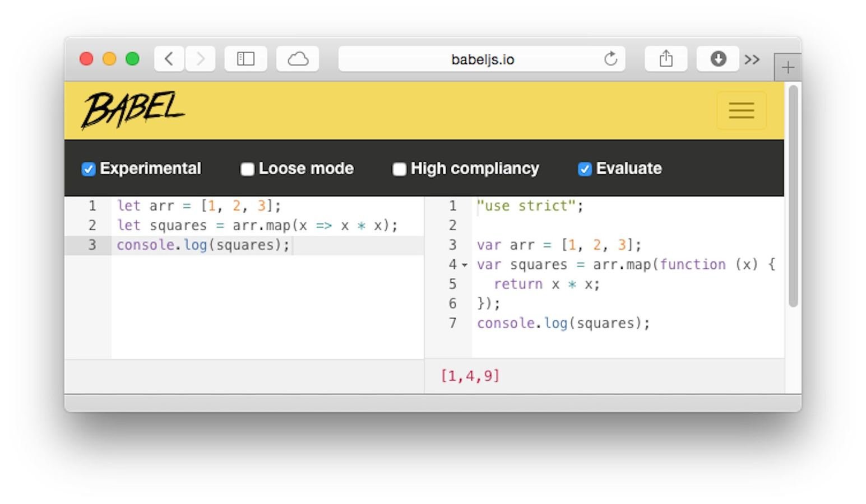Viewport: 866px width, 504px height.
Task: Show more toolbar items via chevrons
Action: [x=752, y=59]
